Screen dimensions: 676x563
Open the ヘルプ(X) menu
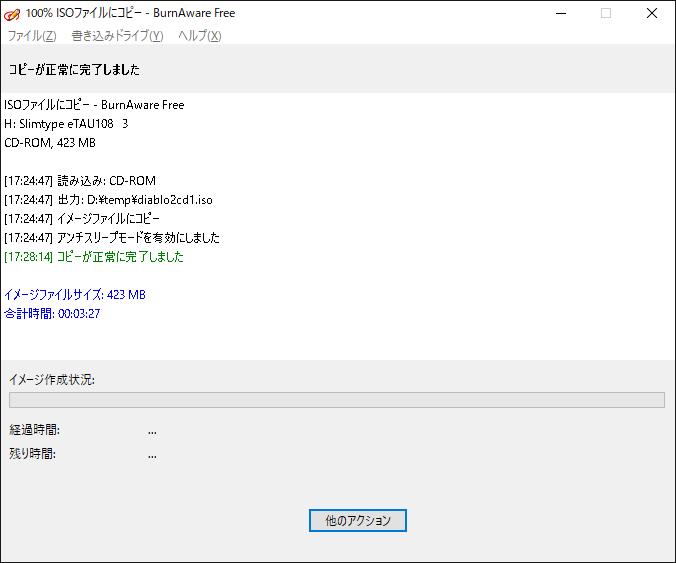(x=200, y=36)
